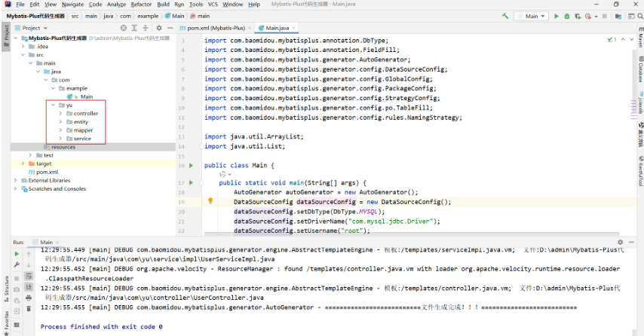
Task: Toggle the Project tool window tab
Action: coord(6,36)
